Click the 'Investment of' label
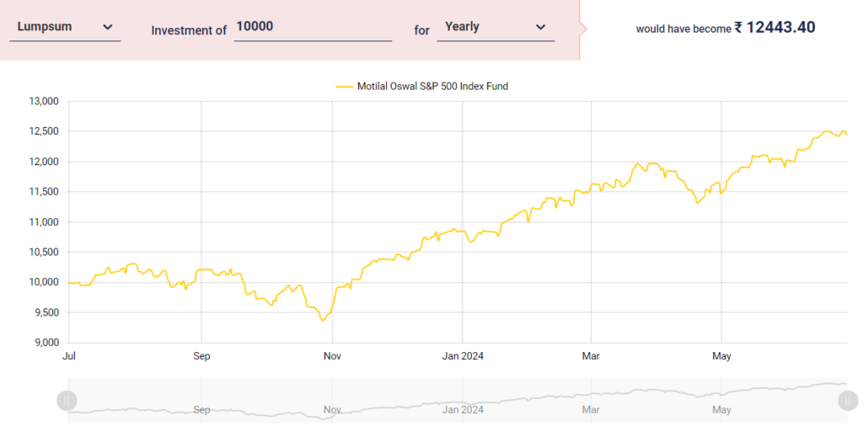The height and width of the screenshot is (437, 868). 189,30
